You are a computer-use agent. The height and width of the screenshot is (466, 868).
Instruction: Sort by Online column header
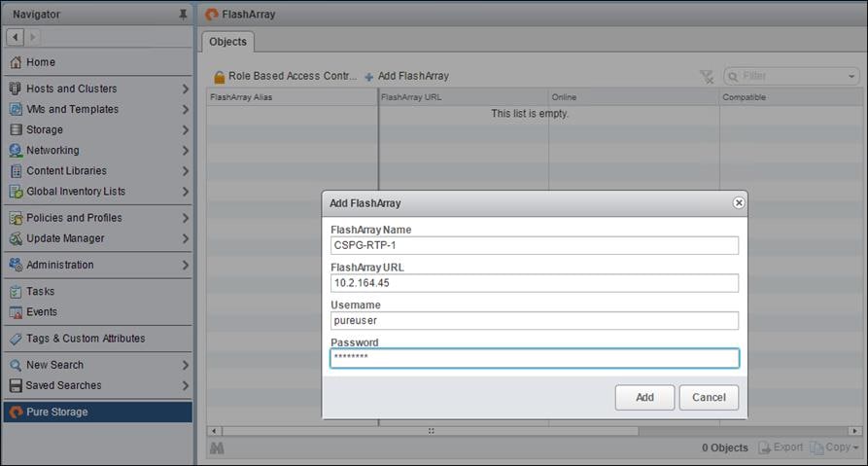[x=635, y=97]
